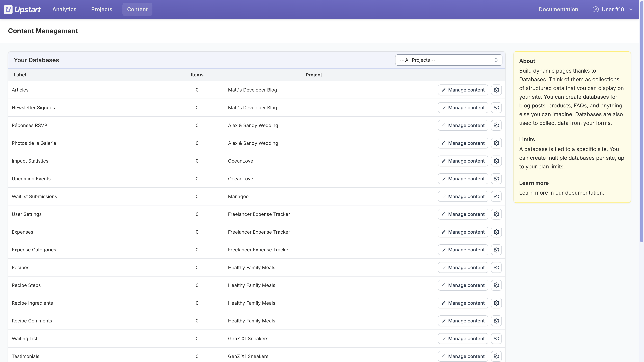Open Recipe Steps settings gear

point(496,285)
